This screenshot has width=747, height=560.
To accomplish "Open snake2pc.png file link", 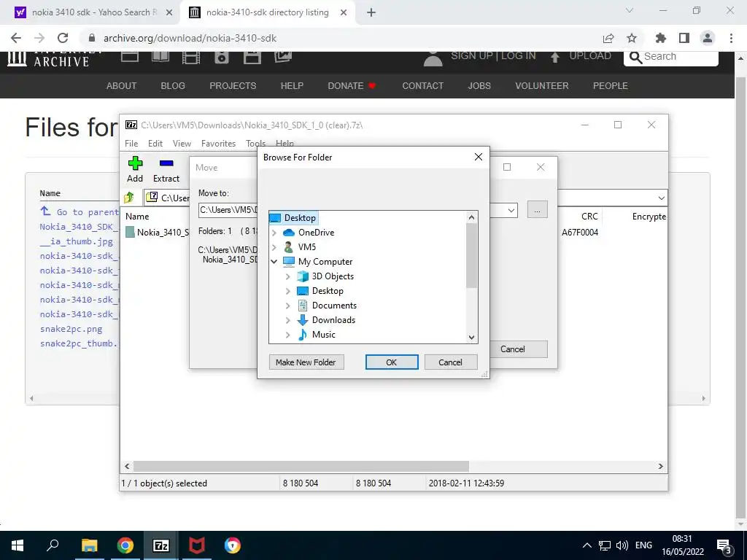I will point(71,329).
